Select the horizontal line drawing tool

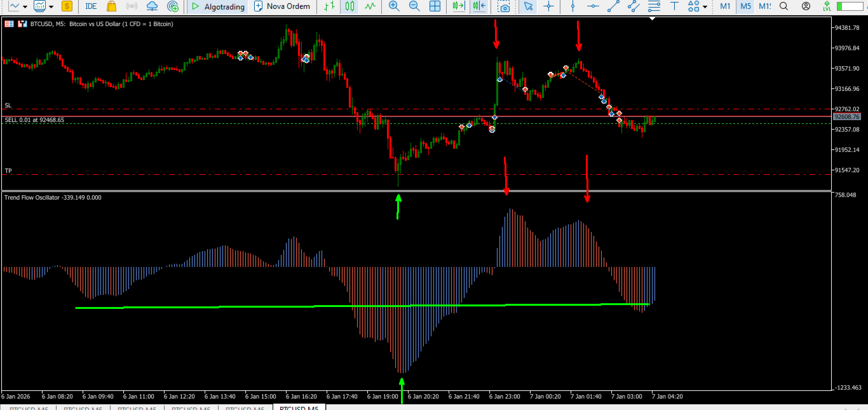coord(593,6)
